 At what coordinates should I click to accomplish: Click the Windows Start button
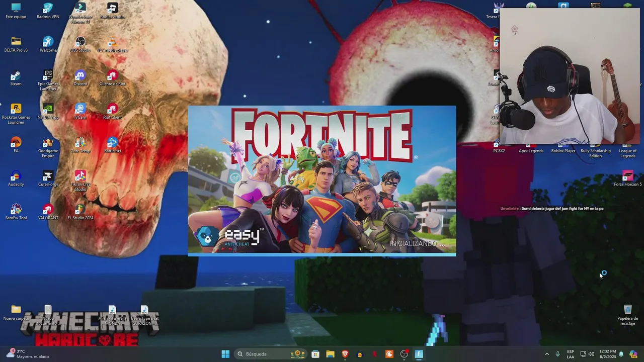[225, 354]
